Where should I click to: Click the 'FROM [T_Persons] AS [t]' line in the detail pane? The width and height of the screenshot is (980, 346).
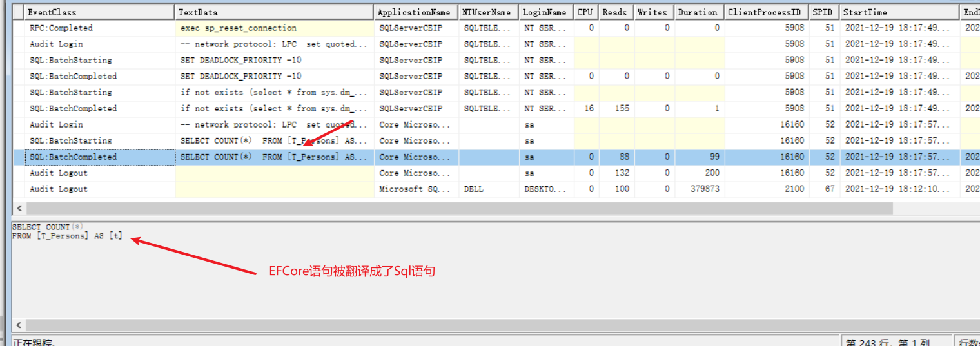point(67,236)
